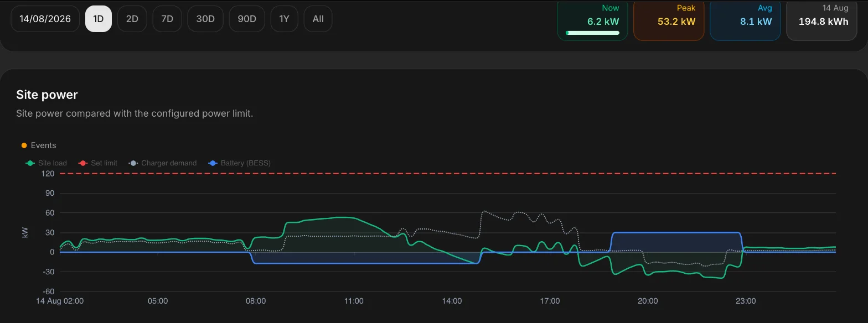The height and width of the screenshot is (323, 868).
Task: Click the 14 Aug 02:00 axis label
Action: point(60,301)
